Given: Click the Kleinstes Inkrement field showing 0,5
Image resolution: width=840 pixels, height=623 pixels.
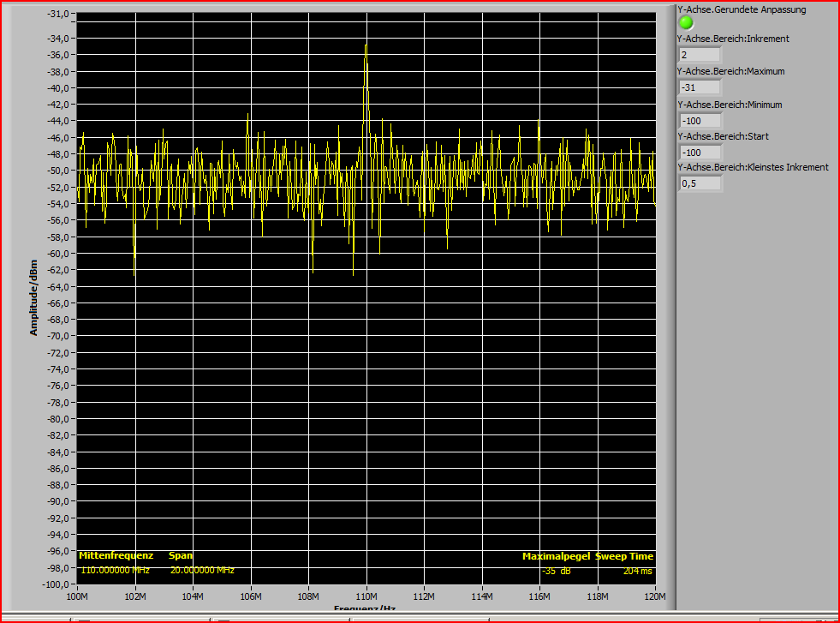Looking at the screenshot, I should 700,183.
